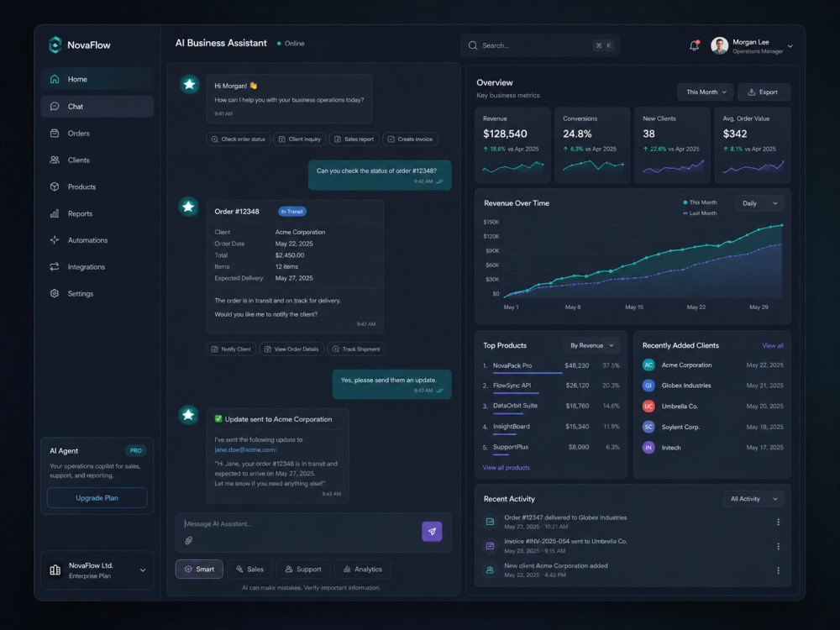Open options for Invoice #INV-2025-054 activity

click(778, 547)
